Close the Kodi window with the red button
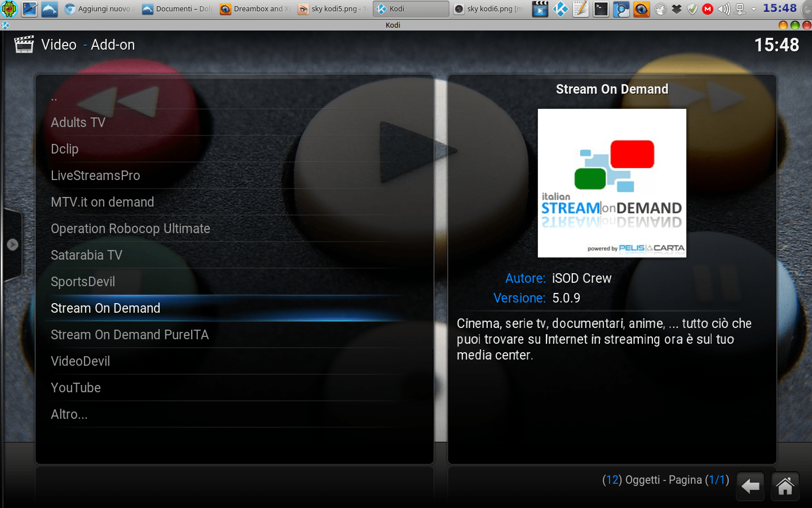The width and height of the screenshot is (812, 508). 807,25
